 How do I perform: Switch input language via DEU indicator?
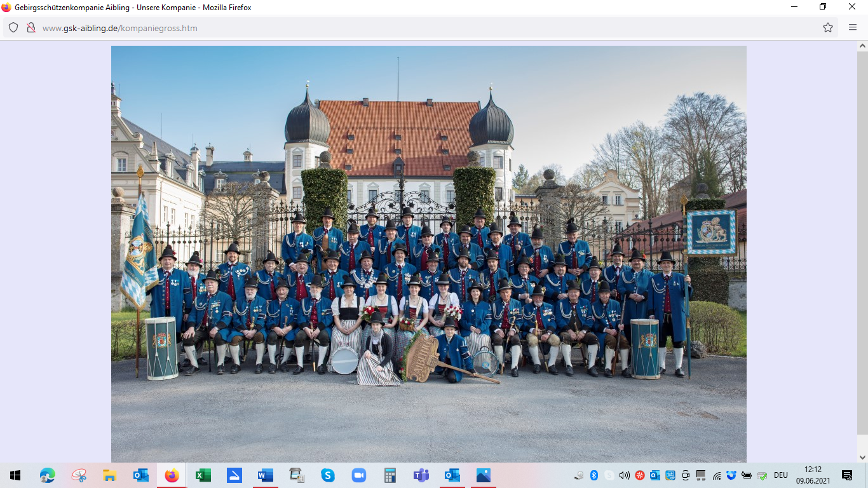780,475
